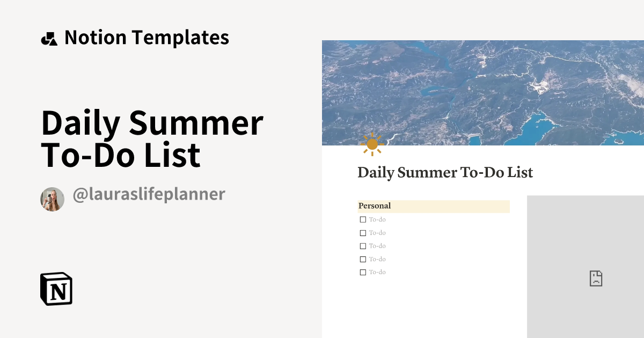
Task: Click the page title beneath the sun icon
Action: pos(445,173)
